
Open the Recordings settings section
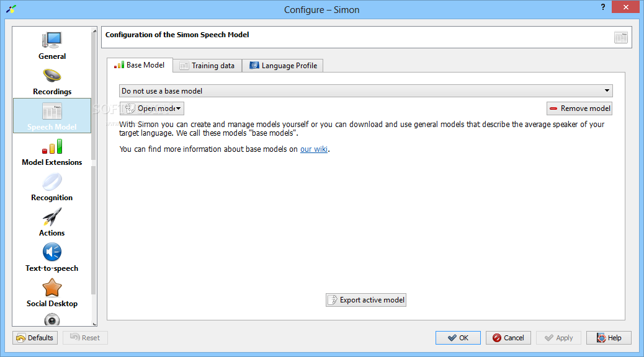pyautogui.click(x=51, y=81)
